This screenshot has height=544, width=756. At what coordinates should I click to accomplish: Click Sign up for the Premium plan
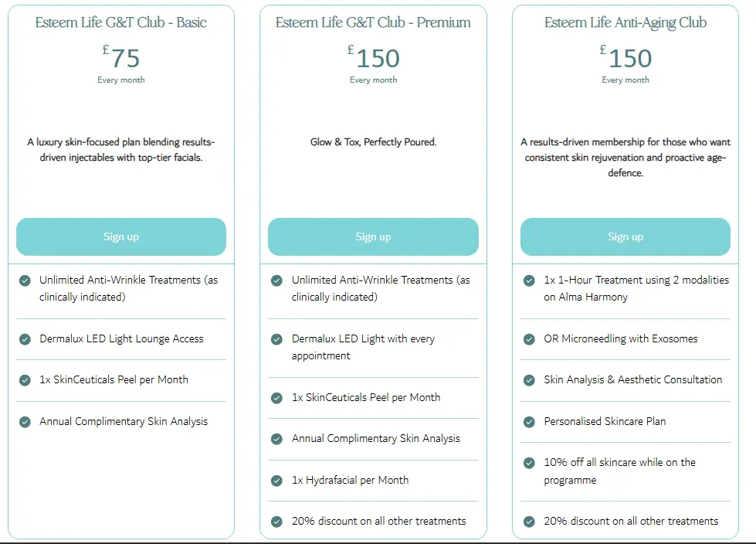point(373,236)
